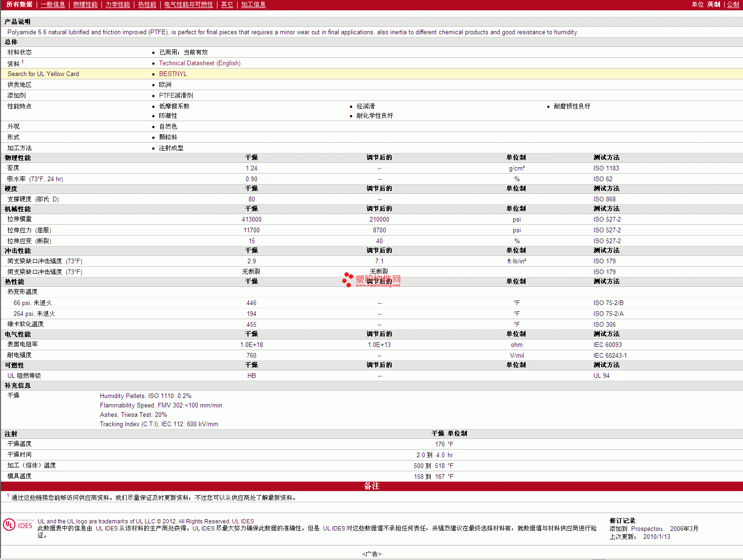The width and height of the screenshot is (743, 560).
Task: Click the Tracking Index (C.T.I) line
Action: [159, 424]
